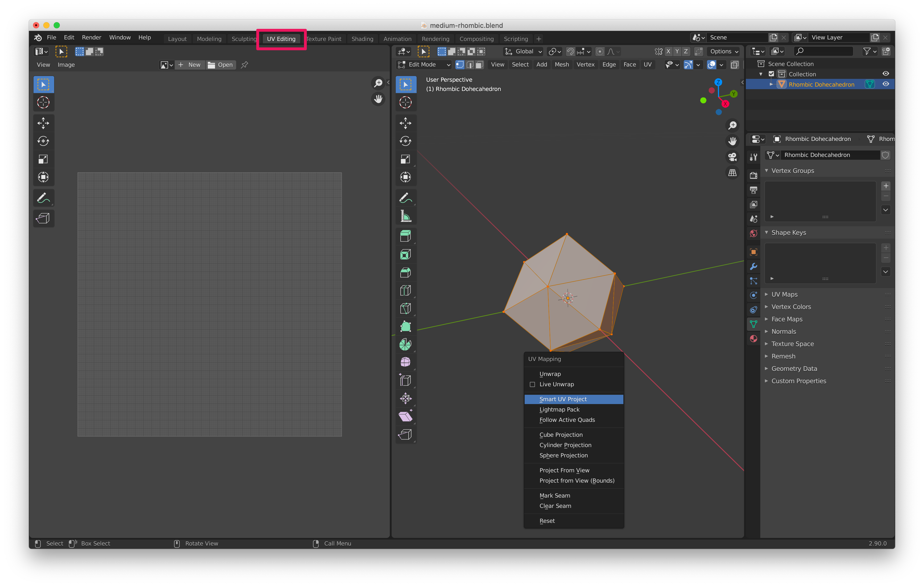
Task: Click the New image button
Action: (x=190, y=65)
